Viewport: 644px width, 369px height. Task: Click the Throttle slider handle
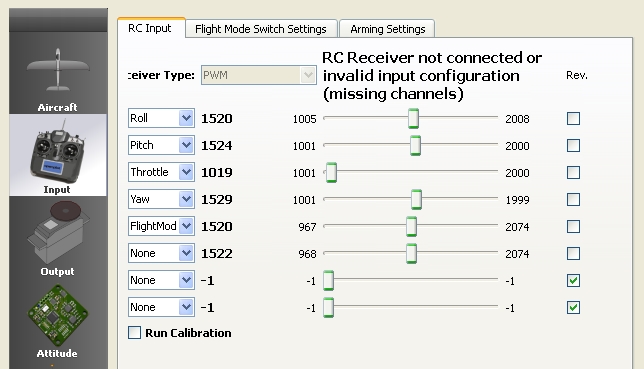point(331,172)
